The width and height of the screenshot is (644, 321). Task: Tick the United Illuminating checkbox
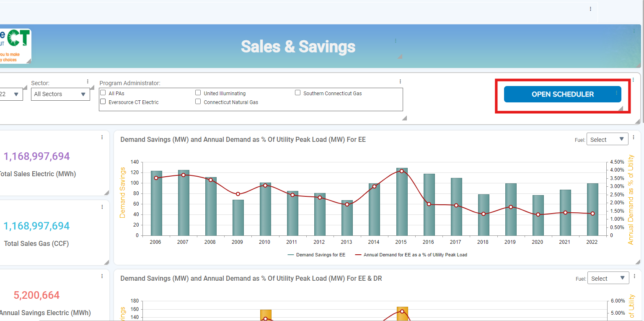[x=198, y=93]
